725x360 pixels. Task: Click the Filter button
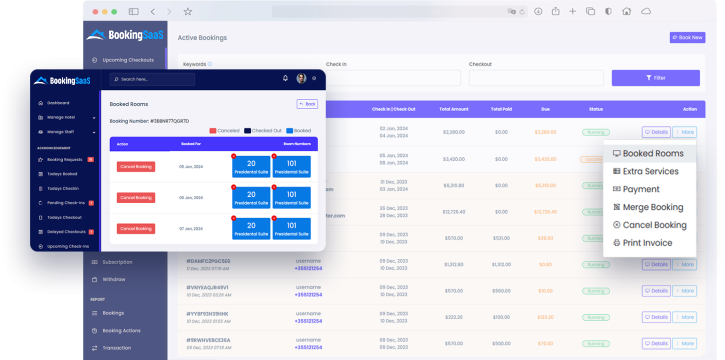[x=656, y=78]
